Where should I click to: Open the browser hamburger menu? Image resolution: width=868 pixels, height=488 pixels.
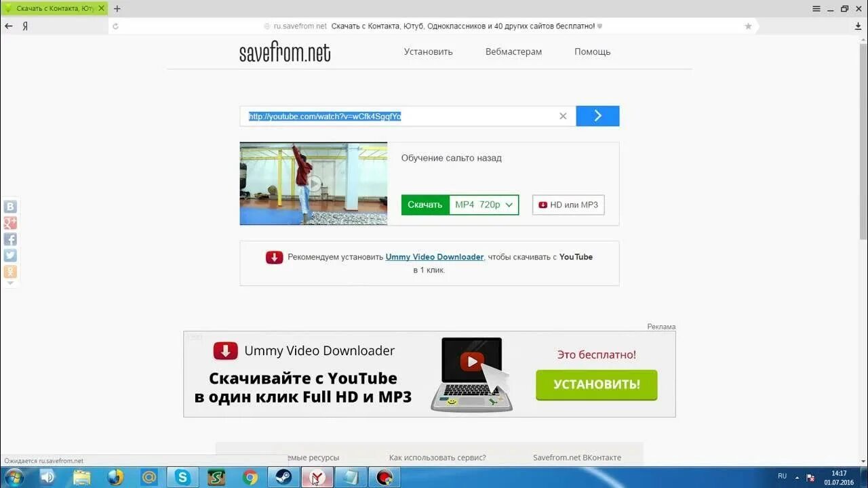tap(816, 9)
